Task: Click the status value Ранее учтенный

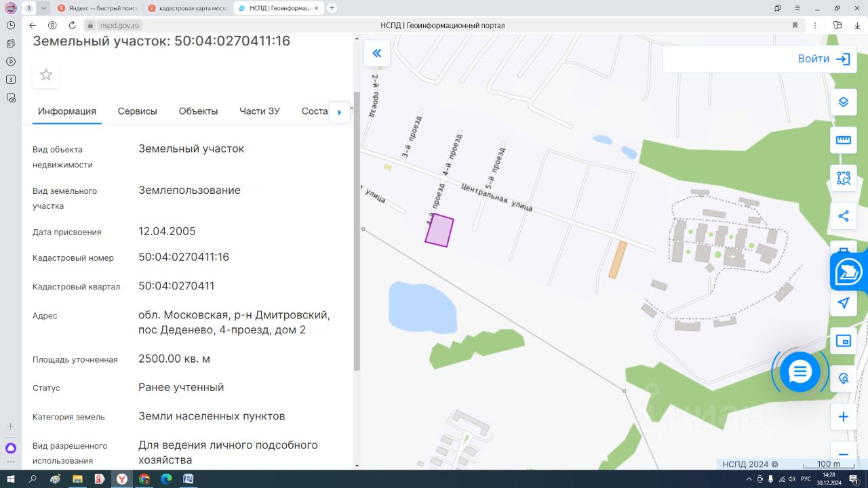Action: pos(181,387)
